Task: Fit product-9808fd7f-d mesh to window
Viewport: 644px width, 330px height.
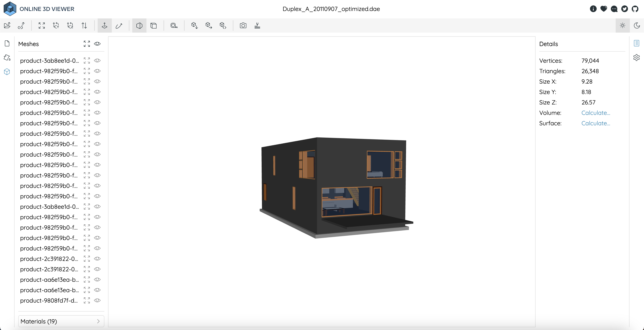Action: coord(87,300)
